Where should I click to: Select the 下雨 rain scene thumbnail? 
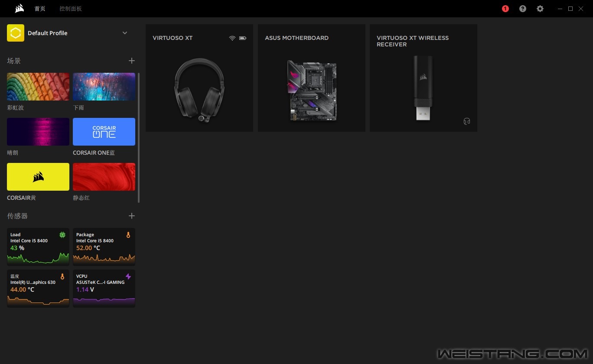(x=104, y=87)
